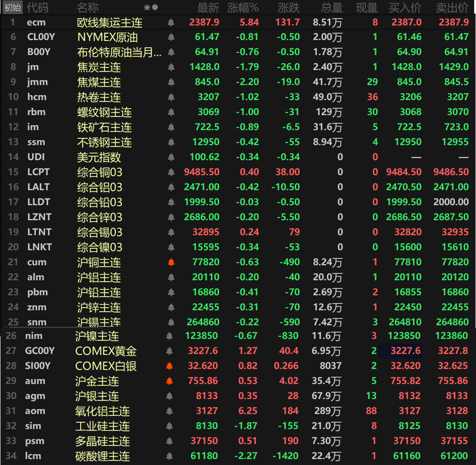Click the orange alert bell for 沪铜主连
This screenshot has height=465, width=476.
(x=171, y=263)
